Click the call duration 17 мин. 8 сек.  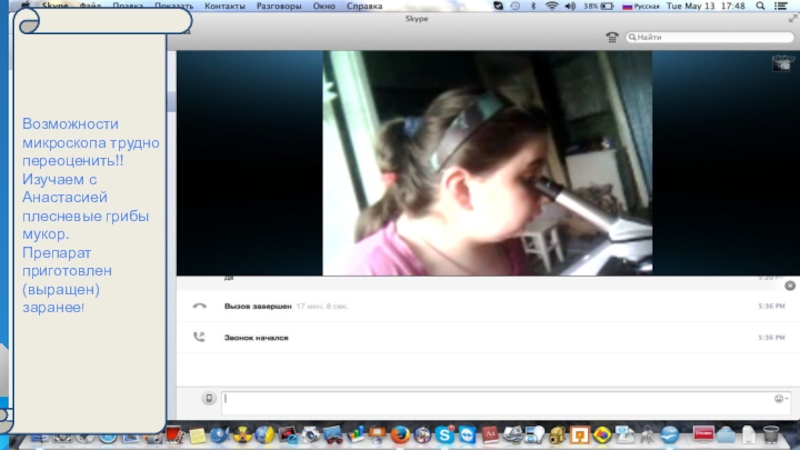322,306
